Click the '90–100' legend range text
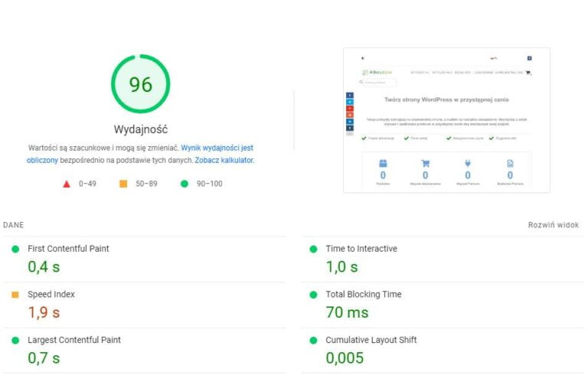588x375 pixels. [x=210, y=184]
